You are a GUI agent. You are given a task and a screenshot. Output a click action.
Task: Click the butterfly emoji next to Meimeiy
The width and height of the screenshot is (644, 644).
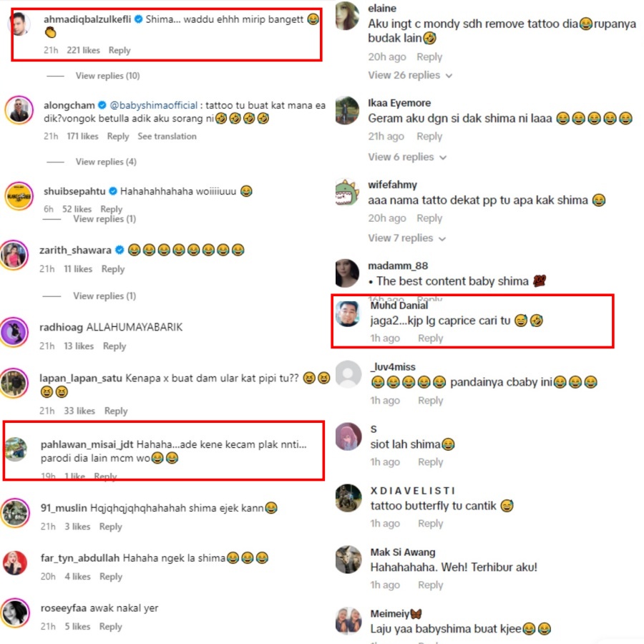pos(416,614)
